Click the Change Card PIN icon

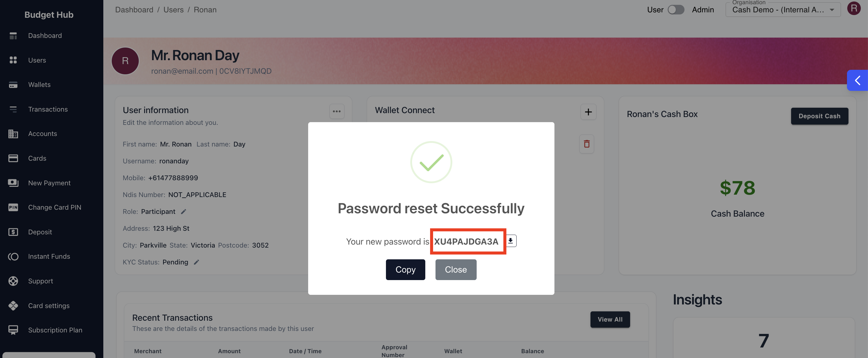pyautogui.click(x=13, y=207)
